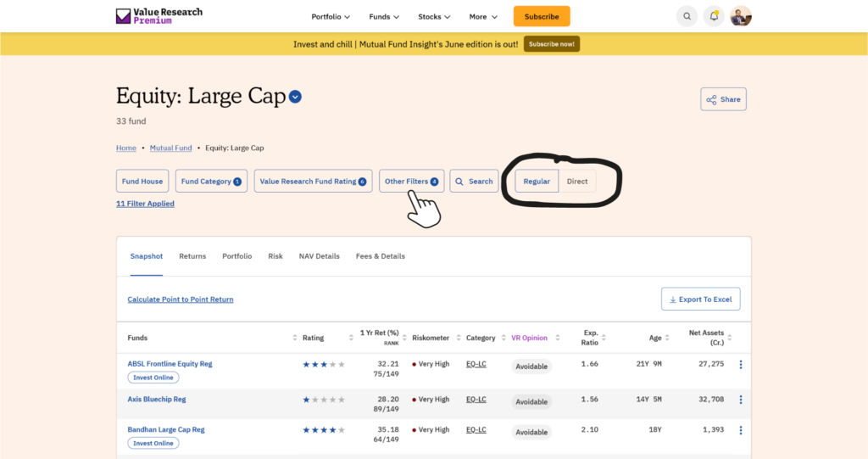
Task: Open the Fund Category filter
Action: point(211,182)
